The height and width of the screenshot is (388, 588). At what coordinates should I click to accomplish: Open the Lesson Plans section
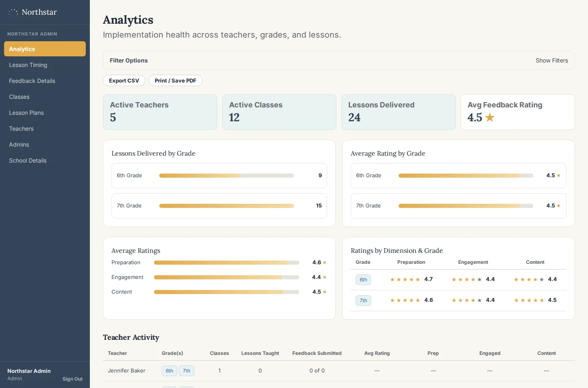click(45, 113)
